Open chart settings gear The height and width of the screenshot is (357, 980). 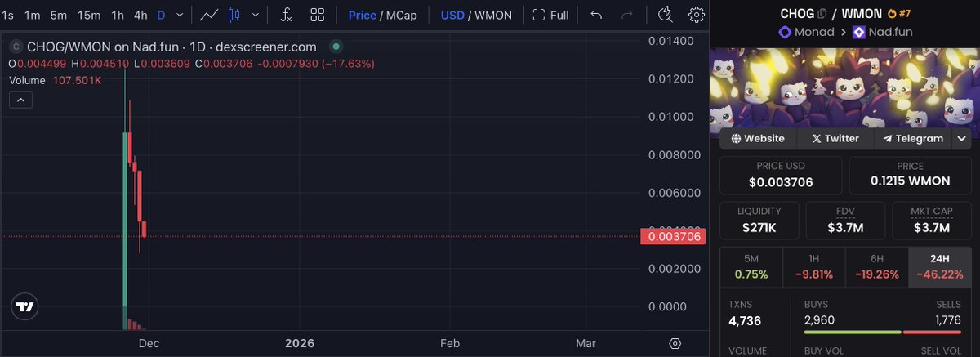coord(696,15)
